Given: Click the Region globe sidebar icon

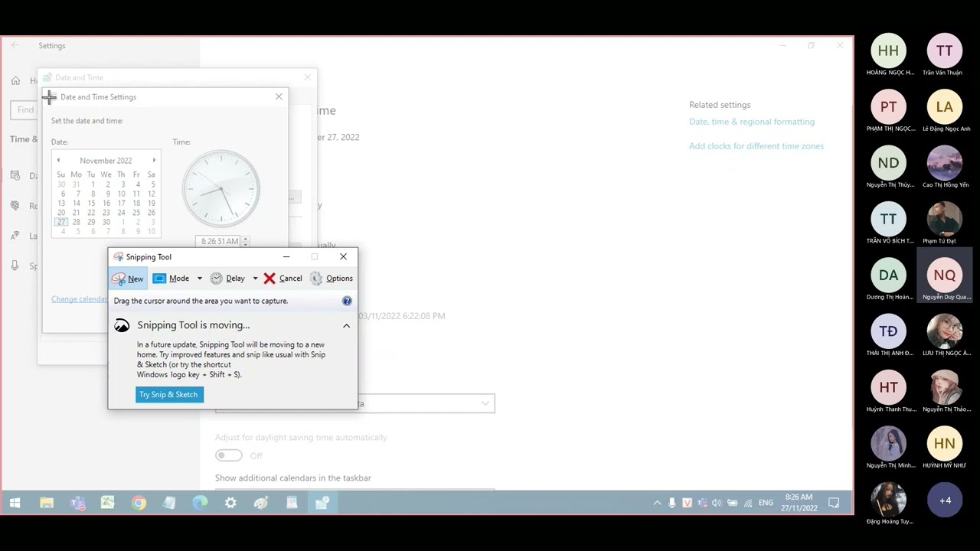Looking at the screenshot, I should point(15,206).
